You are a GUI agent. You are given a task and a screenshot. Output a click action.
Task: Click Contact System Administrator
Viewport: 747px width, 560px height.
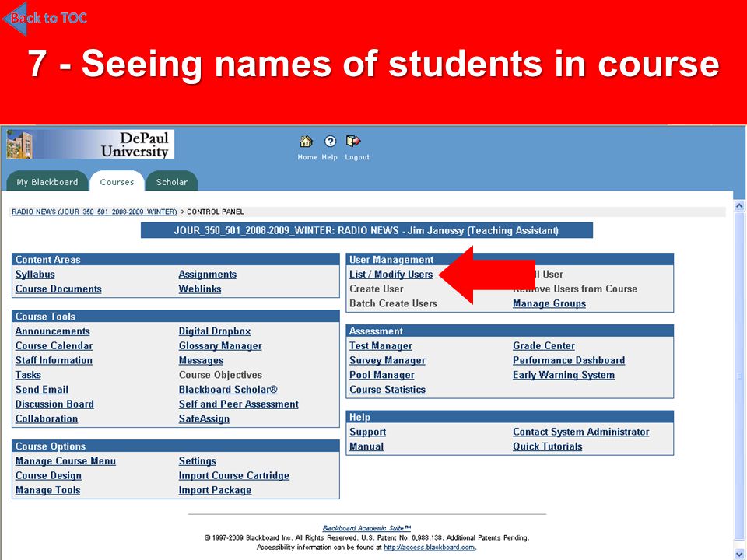[580, 432]
